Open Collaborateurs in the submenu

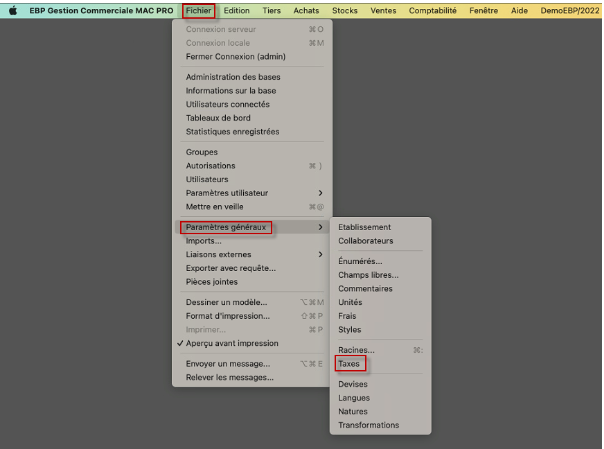tap(380, 241)
